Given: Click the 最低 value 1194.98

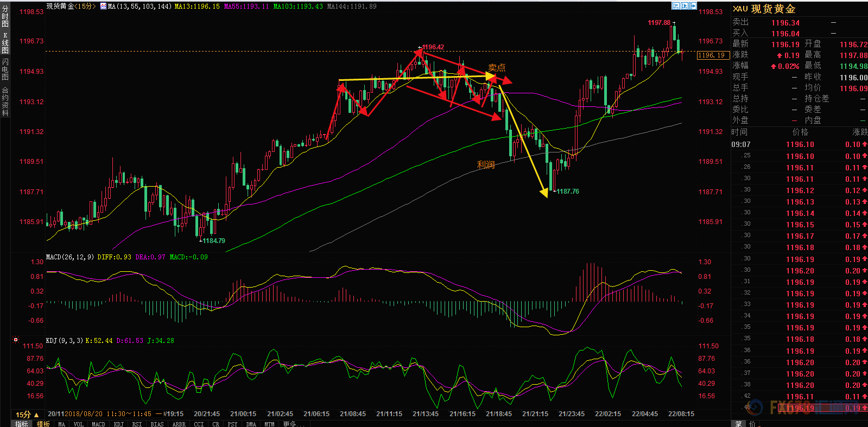Looking at the screenshot, I should click(853, 66).
